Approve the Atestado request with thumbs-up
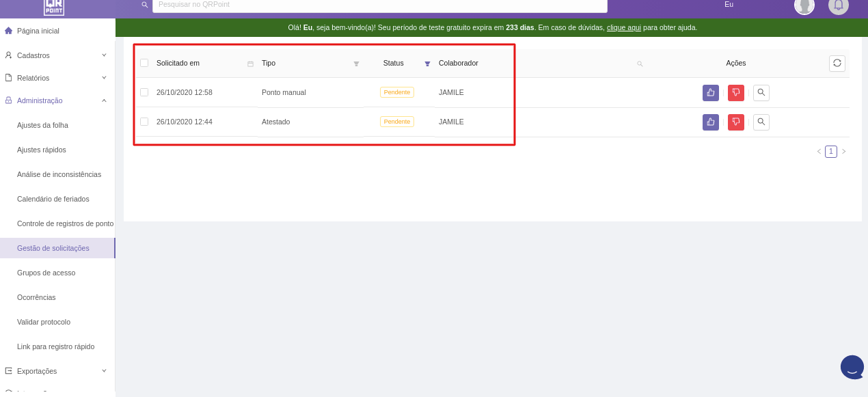The image size is (868, 397). [x=711, y=122]
